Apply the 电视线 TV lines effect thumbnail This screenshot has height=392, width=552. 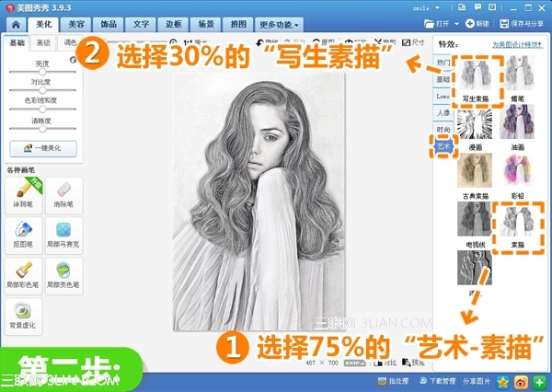475,219
